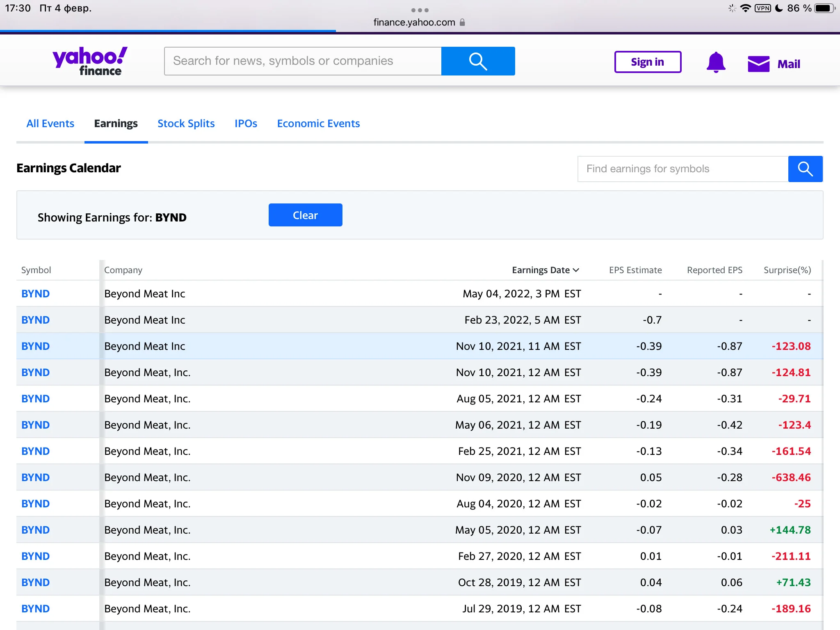Open BYND link for Feb 25, 2021 row

[35, 451]
